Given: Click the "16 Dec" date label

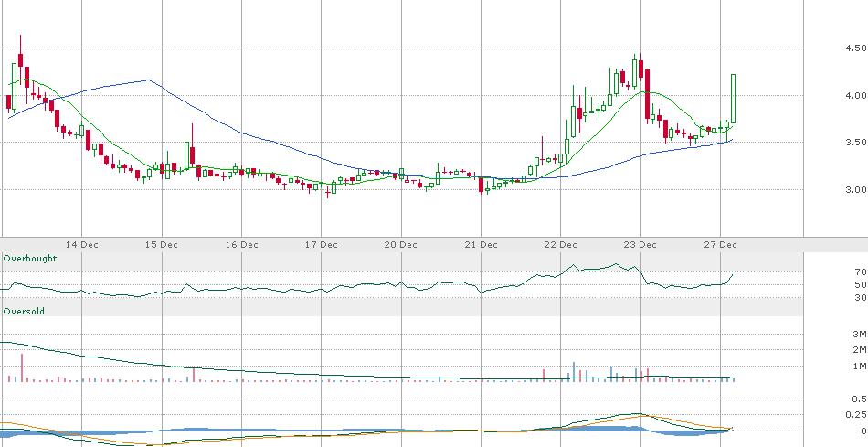Looking at the screenshot, I should pos(242,244).
